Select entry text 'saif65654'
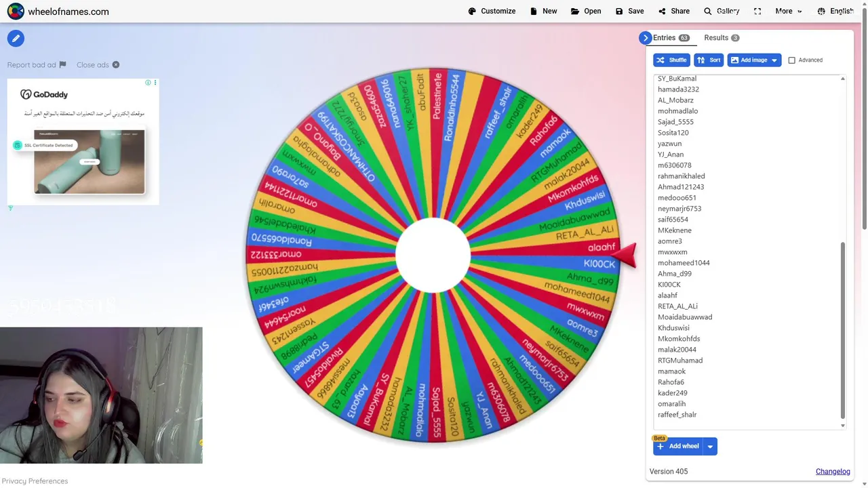 pos(673,220)
